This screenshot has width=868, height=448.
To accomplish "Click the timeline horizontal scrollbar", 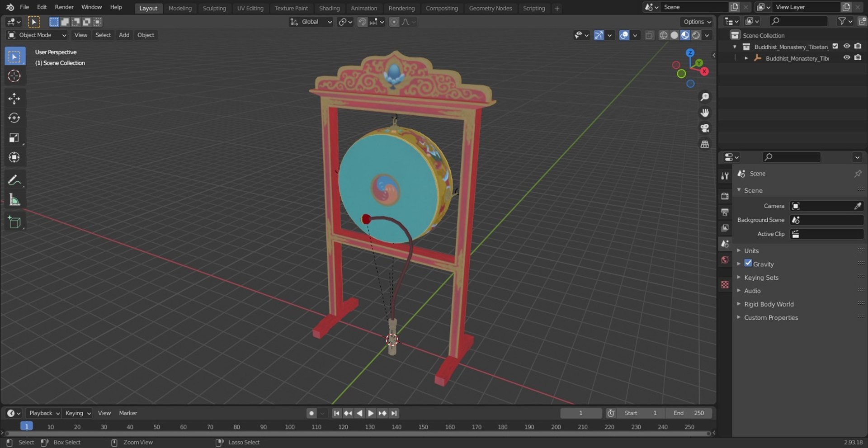I will coord(357,434).
